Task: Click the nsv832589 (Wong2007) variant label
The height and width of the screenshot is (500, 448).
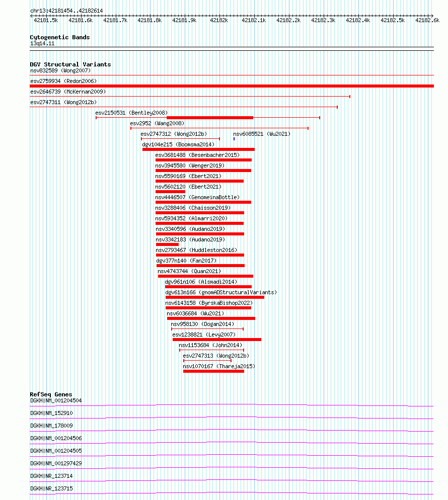Action: 60,70
